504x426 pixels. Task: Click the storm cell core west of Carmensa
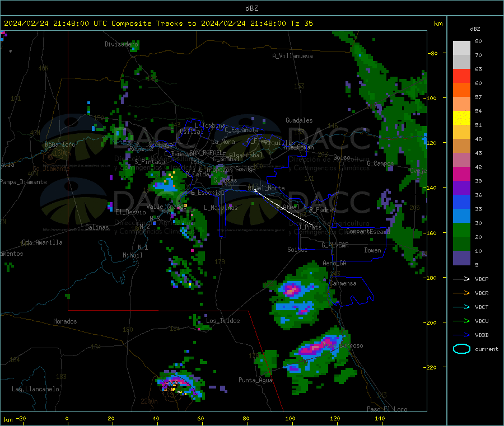click(x=292, y=290)
